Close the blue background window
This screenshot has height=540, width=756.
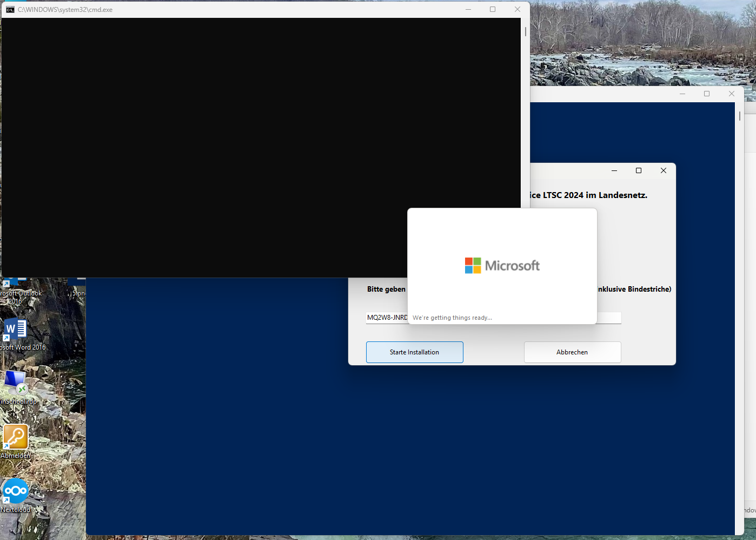[x=732, y=94]
